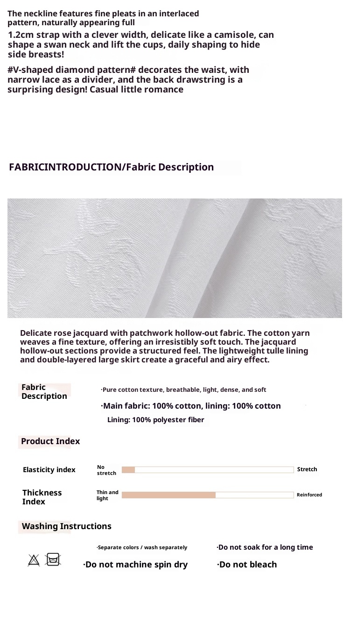Click the Product Index section label
This screenshot has width=350, height=644.
(50, 441)
